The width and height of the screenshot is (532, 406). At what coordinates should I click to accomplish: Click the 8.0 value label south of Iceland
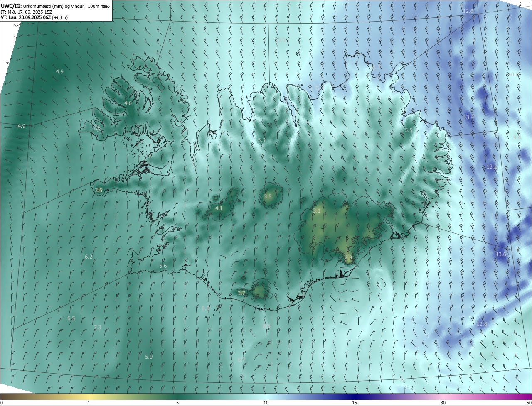[x=205, y=308]
